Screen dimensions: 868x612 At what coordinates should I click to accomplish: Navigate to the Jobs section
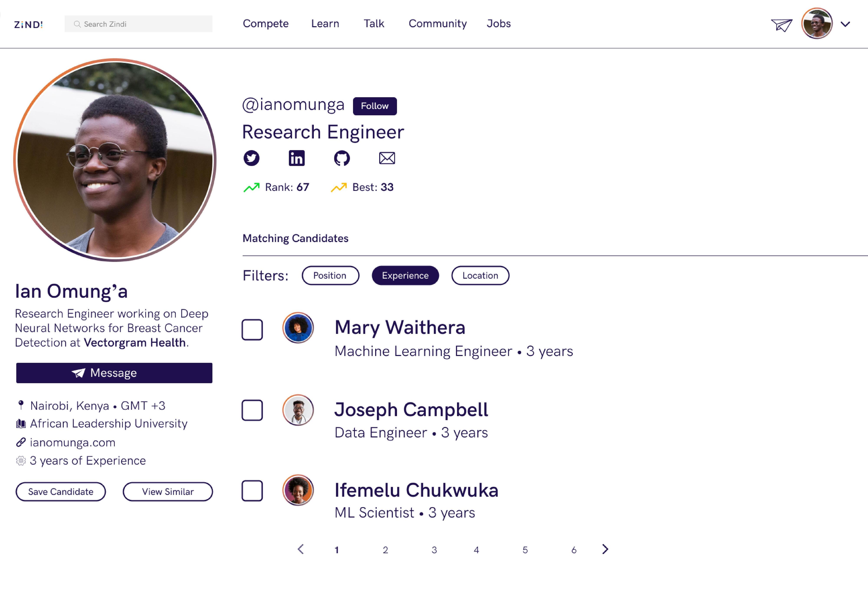pos(498,23)
